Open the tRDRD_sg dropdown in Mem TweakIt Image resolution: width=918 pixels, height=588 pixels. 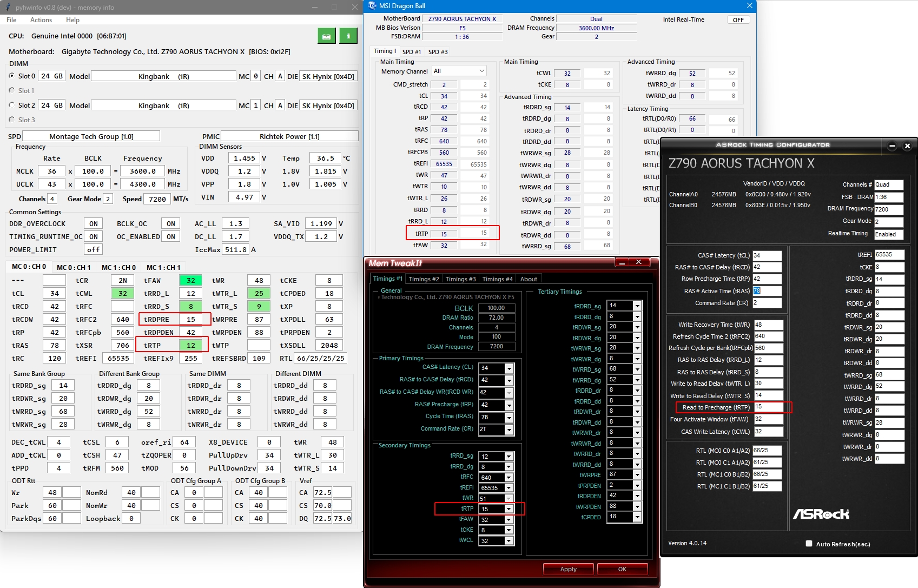pyautogui.click(x=637, y=306)
